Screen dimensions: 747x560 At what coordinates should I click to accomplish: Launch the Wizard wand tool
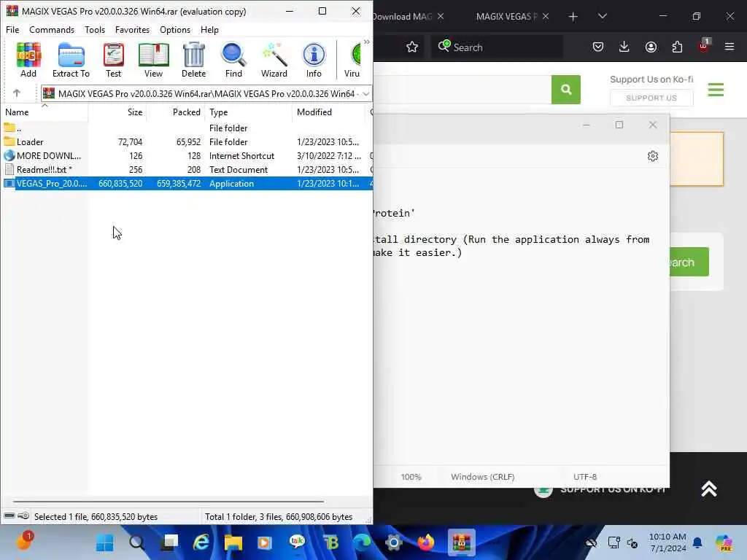274,60
